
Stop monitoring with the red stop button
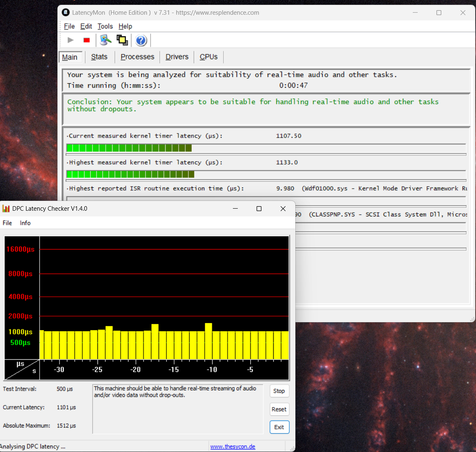coord(86,40)
